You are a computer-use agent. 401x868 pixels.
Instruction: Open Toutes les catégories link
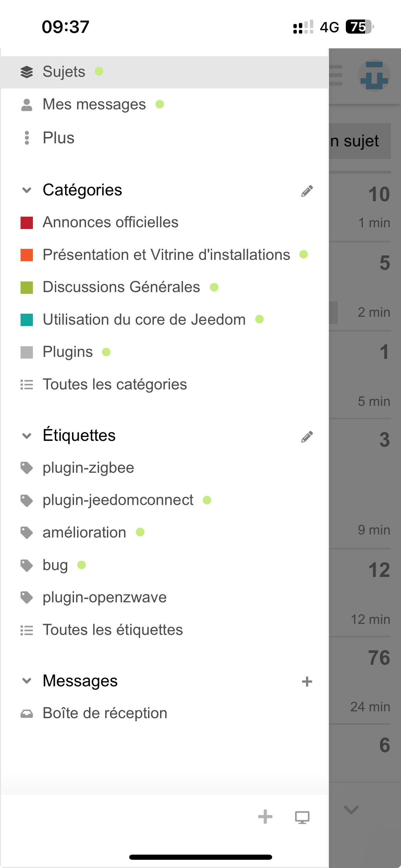click(x=114, y=385)
